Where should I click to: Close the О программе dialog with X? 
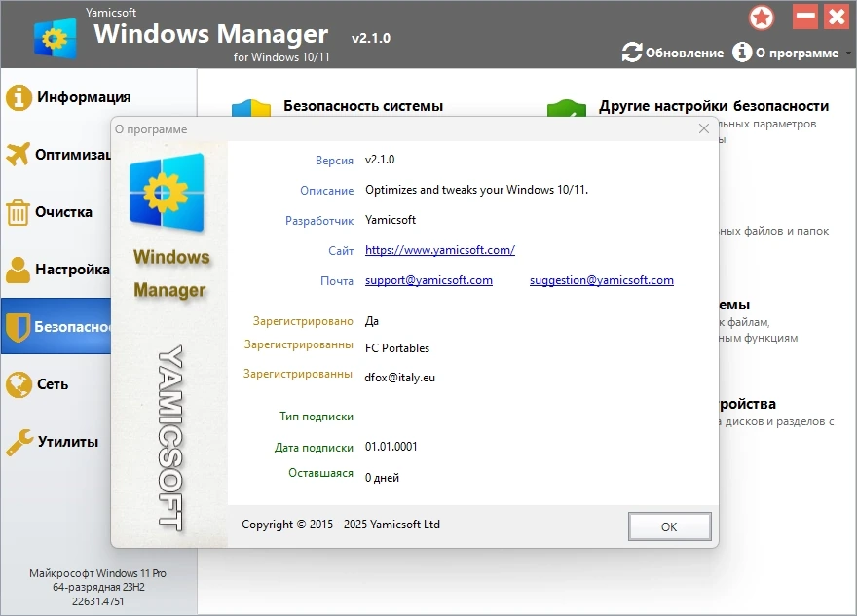pos(704,128)
